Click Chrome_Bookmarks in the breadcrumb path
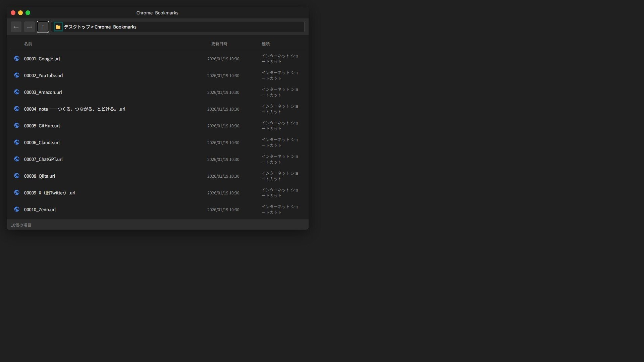The height and width of the screenshot is (362, 644). (115, 27)
